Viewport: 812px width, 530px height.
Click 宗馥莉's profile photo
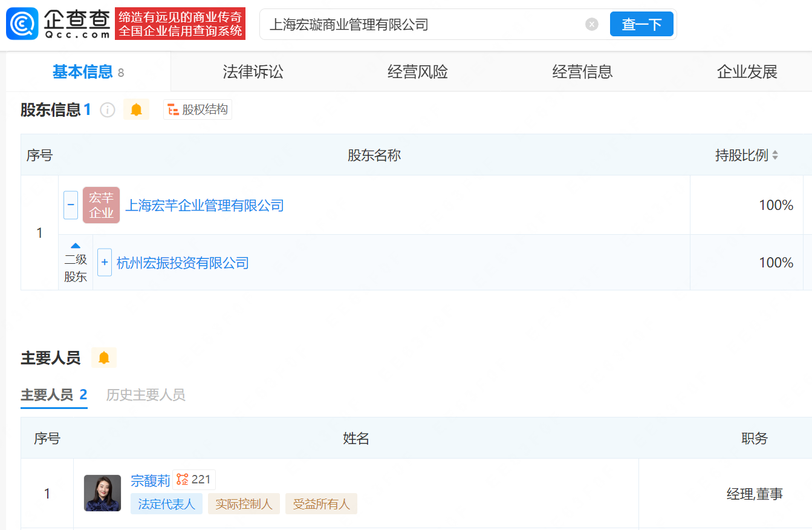coord(102,493)
